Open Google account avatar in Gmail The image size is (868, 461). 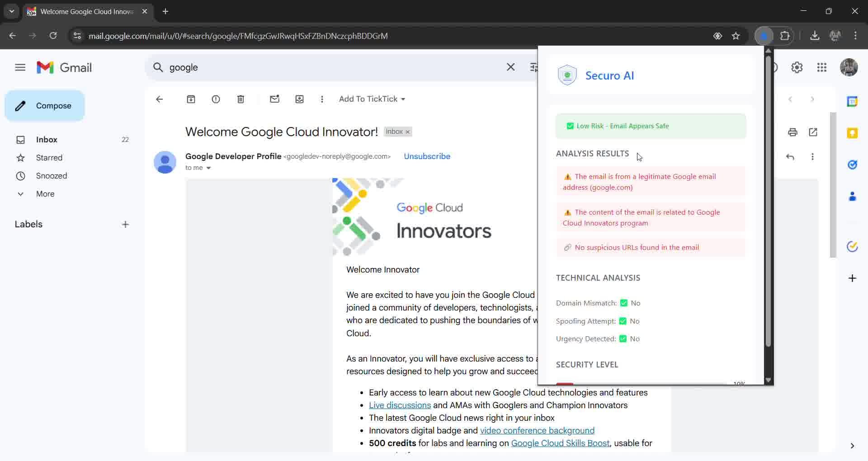pos(849,68)
